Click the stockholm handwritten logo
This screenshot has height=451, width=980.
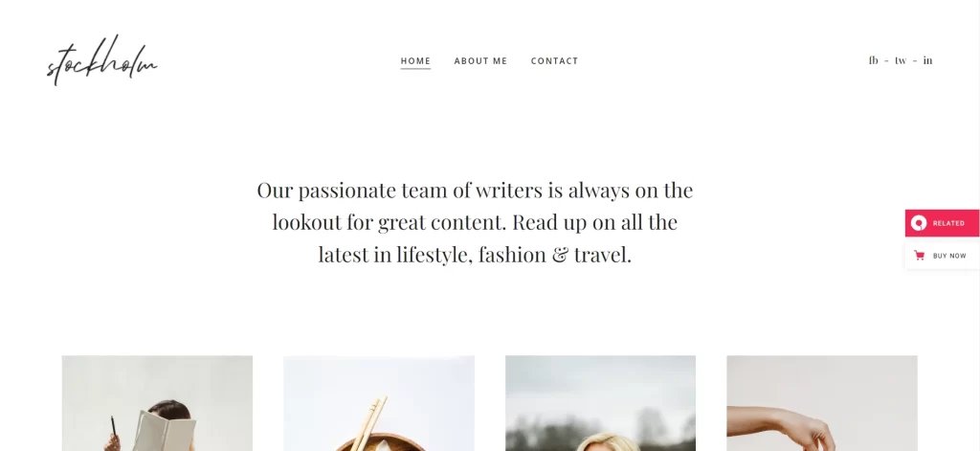(101, 60)
